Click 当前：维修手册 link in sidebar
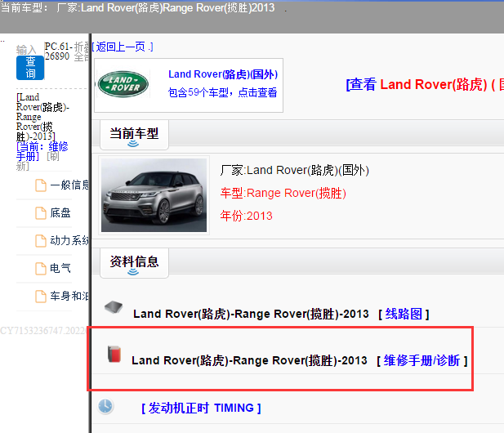The height and width of the screenshot is (433, 504). pos(42,151)
